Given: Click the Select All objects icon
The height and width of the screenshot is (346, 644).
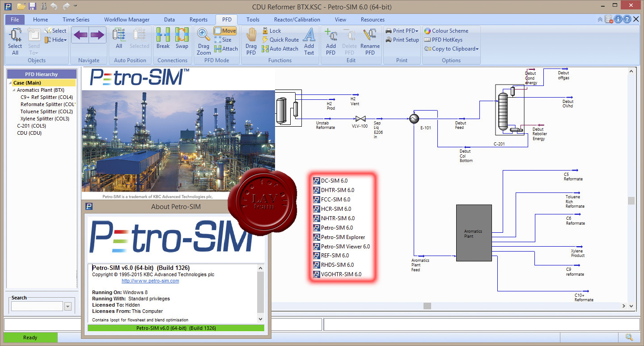Looking at the screenshot, I should [15, 41].
